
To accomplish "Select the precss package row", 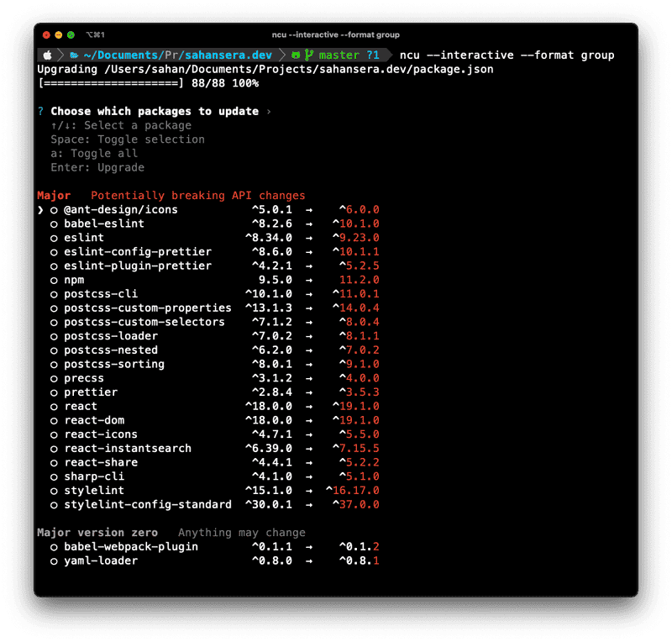I will point(214,378).
